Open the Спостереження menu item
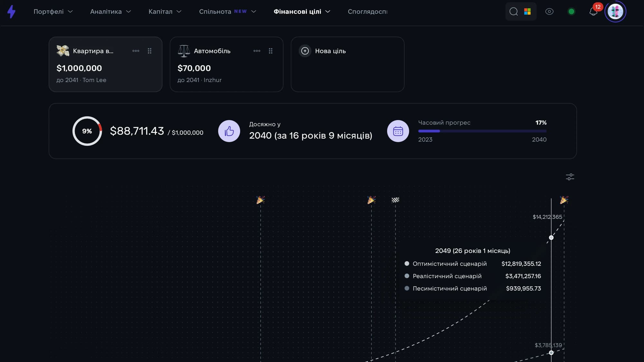This screenshot has height=362, width=644. 367,12
